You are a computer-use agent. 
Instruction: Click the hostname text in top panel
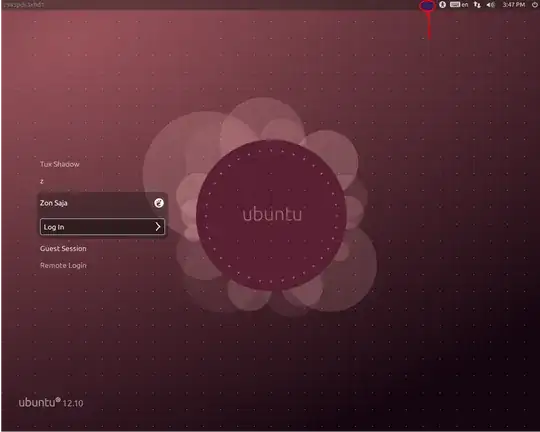23,4
